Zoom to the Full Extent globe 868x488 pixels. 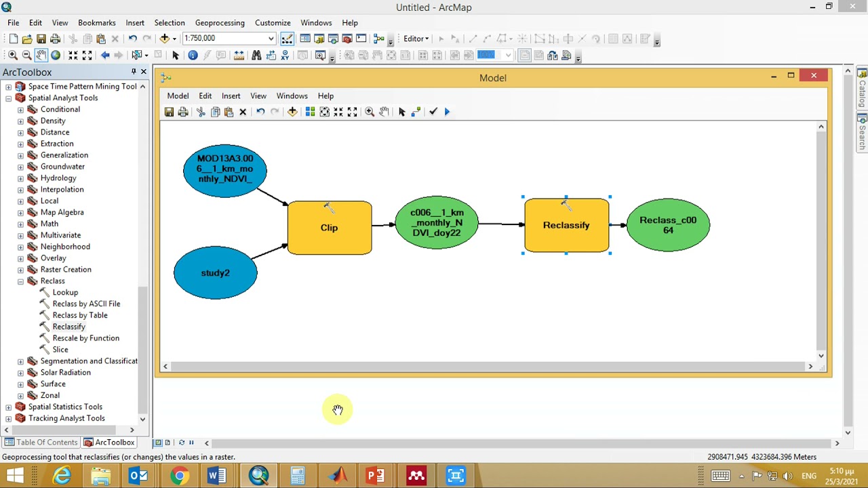point(56,56)
